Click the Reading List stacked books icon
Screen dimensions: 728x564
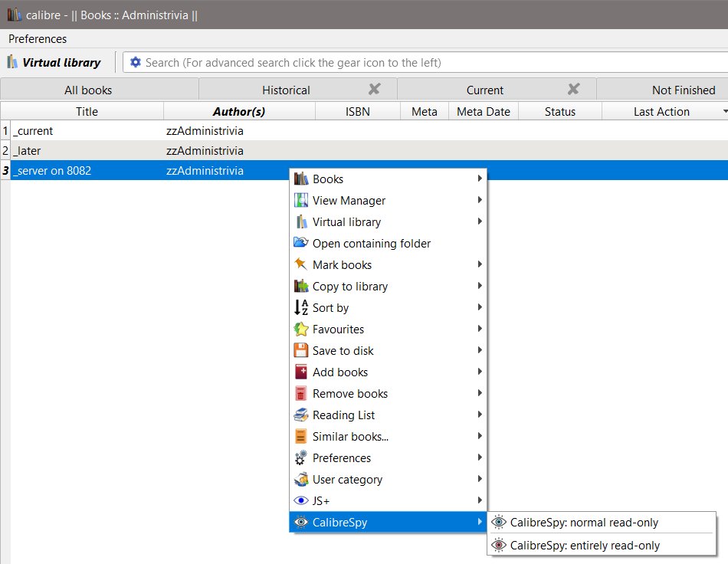coord(301,415)
